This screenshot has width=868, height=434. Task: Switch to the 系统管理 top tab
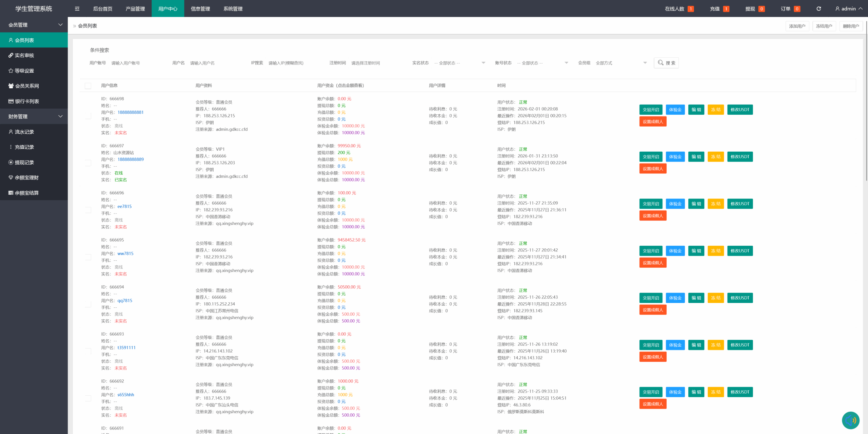(233, 9)
